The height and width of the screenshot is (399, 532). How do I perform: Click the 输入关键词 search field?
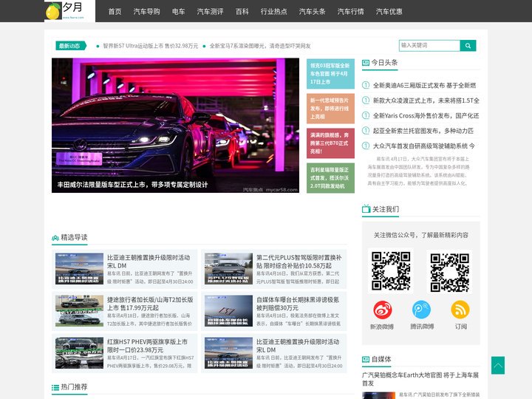(429, 46)
